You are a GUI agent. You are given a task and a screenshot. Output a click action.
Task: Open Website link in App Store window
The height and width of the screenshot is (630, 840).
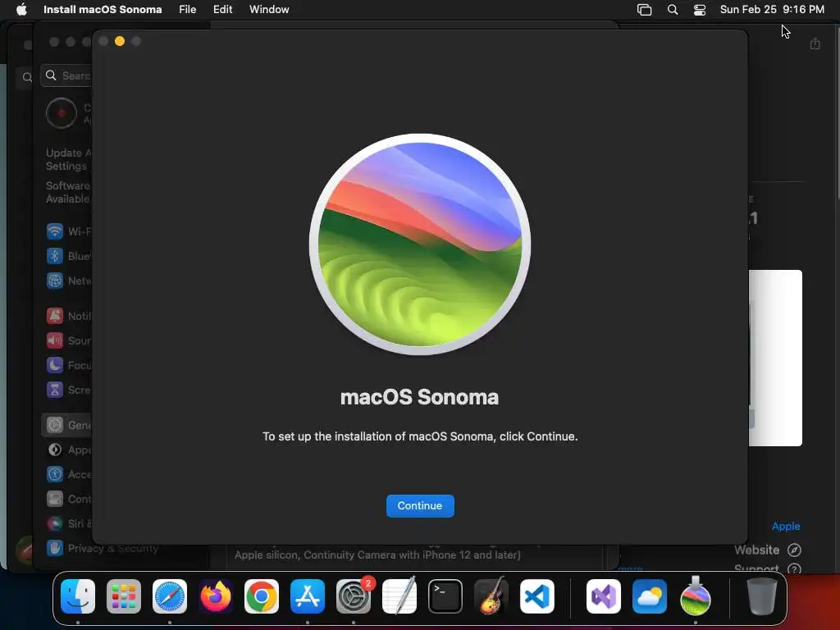[x=768, y=550]
